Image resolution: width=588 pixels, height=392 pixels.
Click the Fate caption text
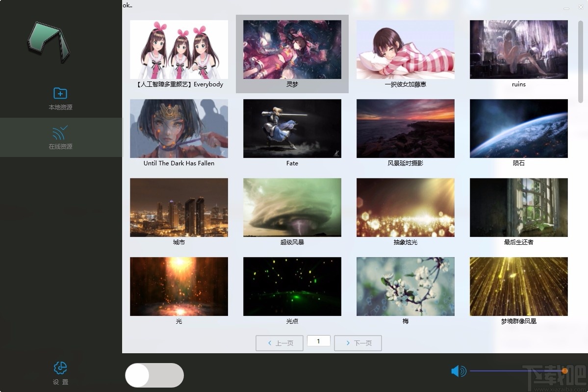pos(292,163)
